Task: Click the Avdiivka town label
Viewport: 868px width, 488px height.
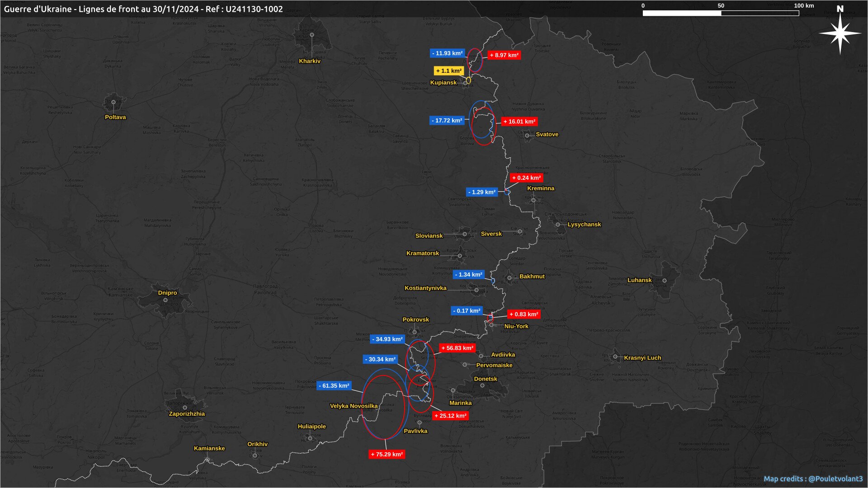Action: [x=503, y=355]
